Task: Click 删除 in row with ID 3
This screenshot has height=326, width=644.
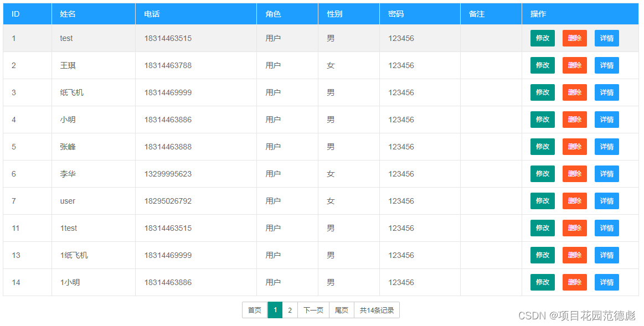Action: pos(574,92)
